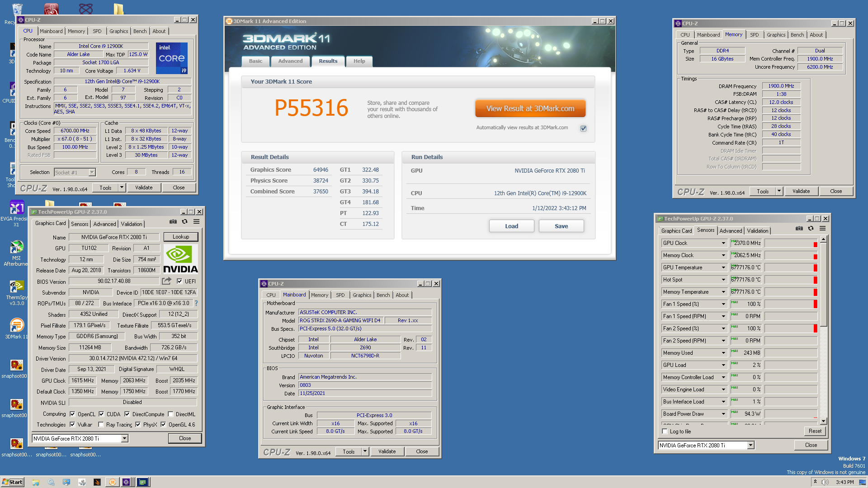Open the Recycle Bin desktop icon
The width and height of the screenshot is (868, 488).
[x=16, y=10]
